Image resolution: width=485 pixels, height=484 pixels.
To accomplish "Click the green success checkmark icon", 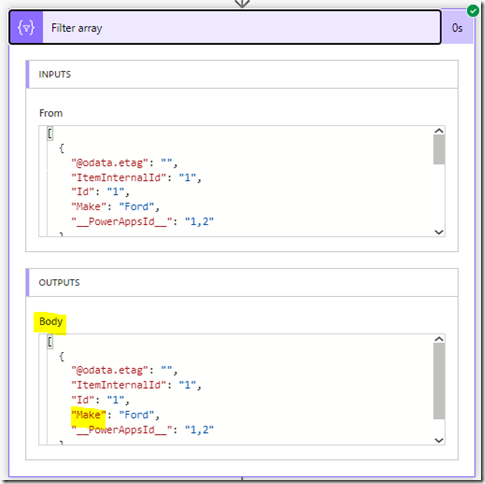I will pyautogui.click(x=473, y=11).
